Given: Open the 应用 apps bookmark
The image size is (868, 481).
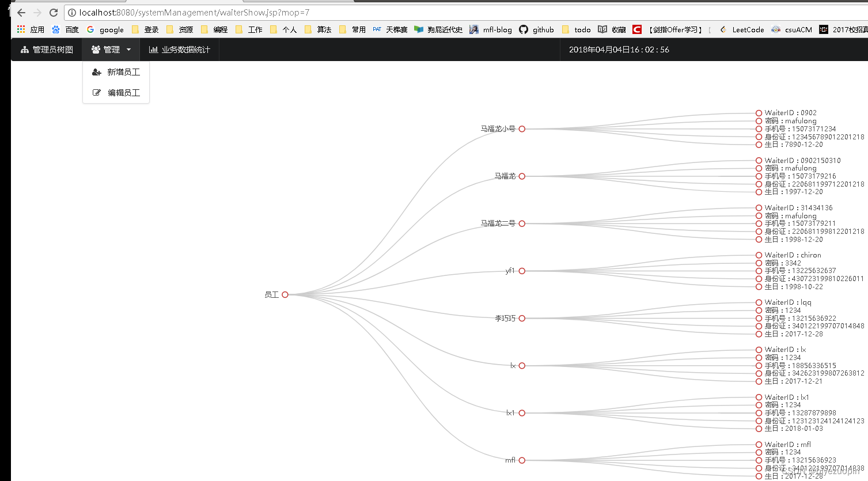Looking at the screenshot, I should pos(31,29).
